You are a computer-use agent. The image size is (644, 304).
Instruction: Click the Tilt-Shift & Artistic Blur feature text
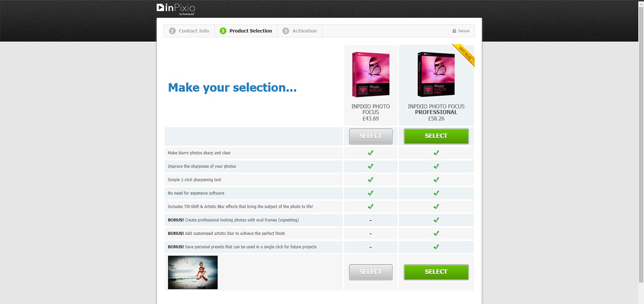240,207
